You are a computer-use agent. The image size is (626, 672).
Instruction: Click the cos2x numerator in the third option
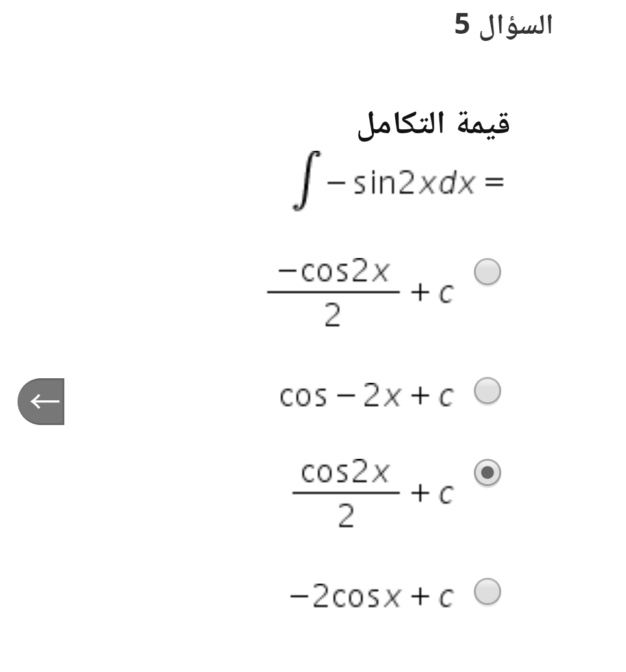click(345, 471)
